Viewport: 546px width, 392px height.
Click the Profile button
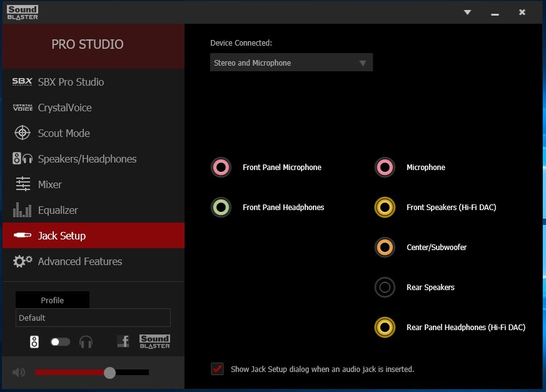tap(53, 300)
